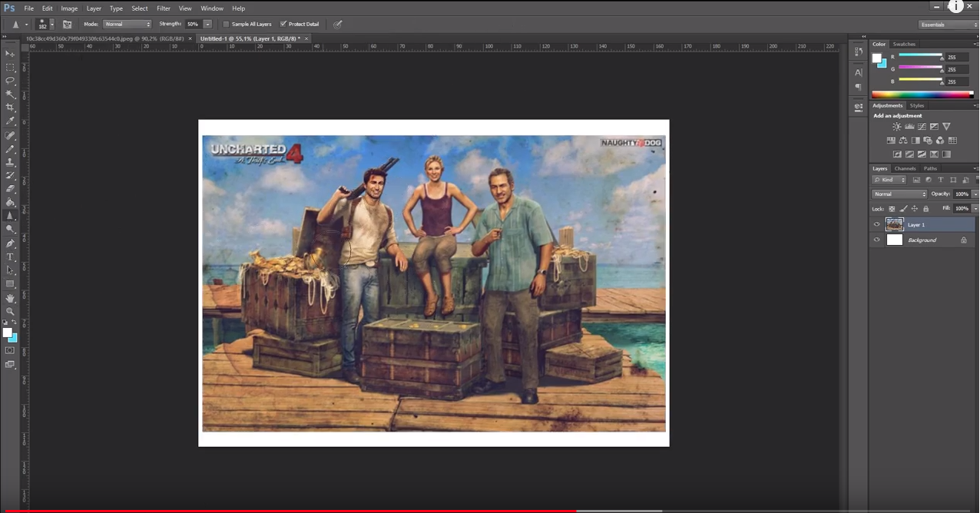Viewport: 980px width, 513px height.
Task: Pick the Eyedropper tool
Action: click(10, 121)
